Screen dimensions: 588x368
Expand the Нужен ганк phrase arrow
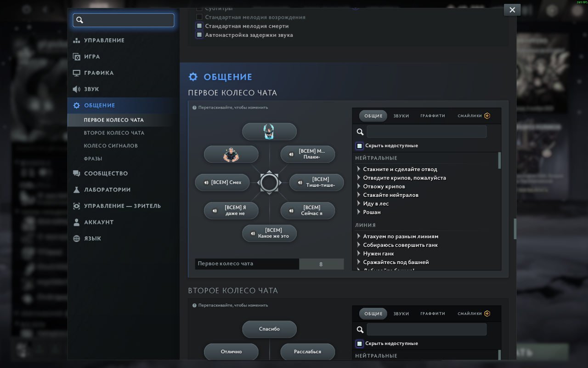coord(359,253)
